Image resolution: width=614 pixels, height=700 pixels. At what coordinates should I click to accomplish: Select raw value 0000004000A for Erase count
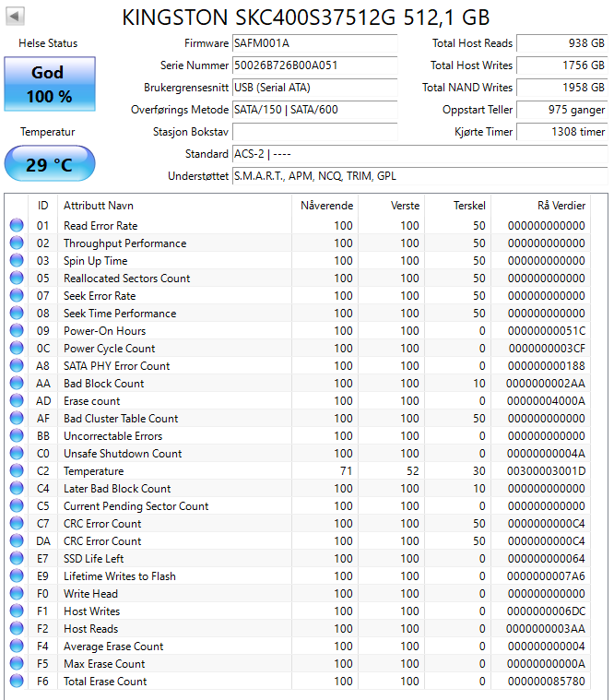coord(546,401)
